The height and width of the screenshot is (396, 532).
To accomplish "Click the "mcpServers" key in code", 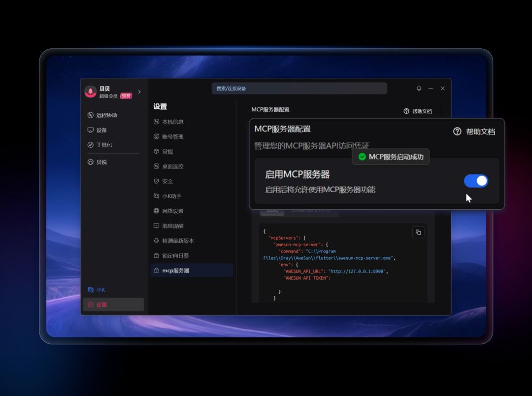I will click(x=284, y=238).
